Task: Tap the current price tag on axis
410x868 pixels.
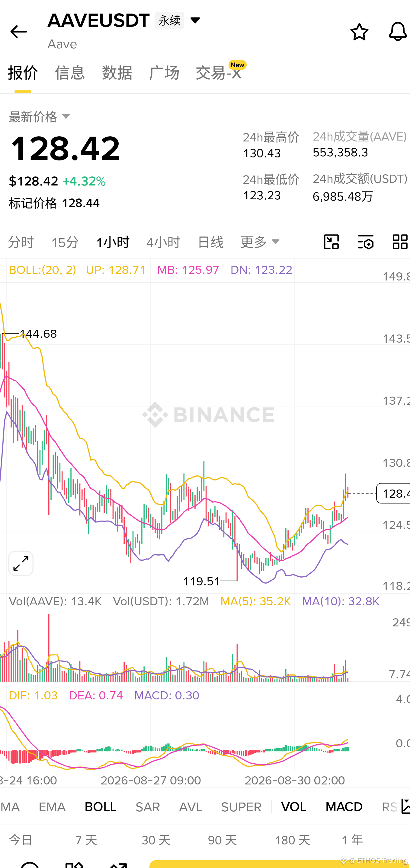Action: [393, 493]
